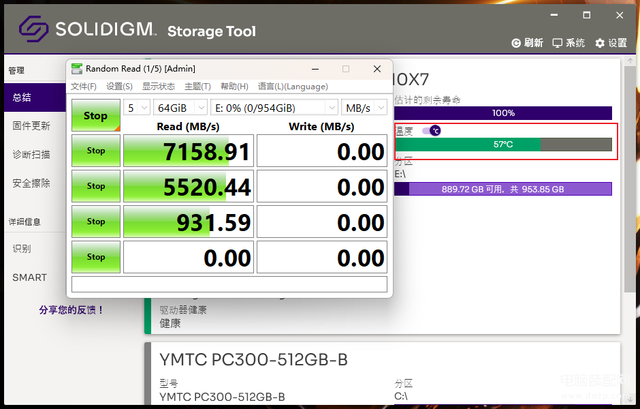The image size is (640, 409).
Task: Click the Solidigm logo icon
Action: [33, 29]
